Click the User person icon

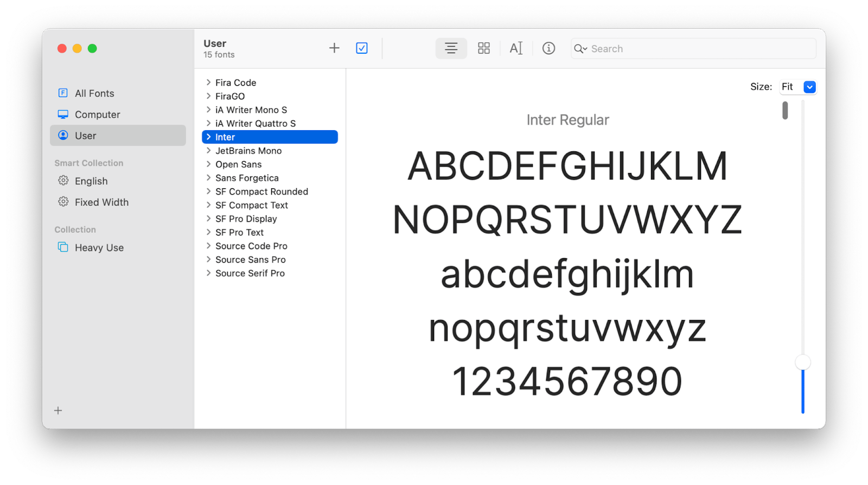tap(63, 135)
